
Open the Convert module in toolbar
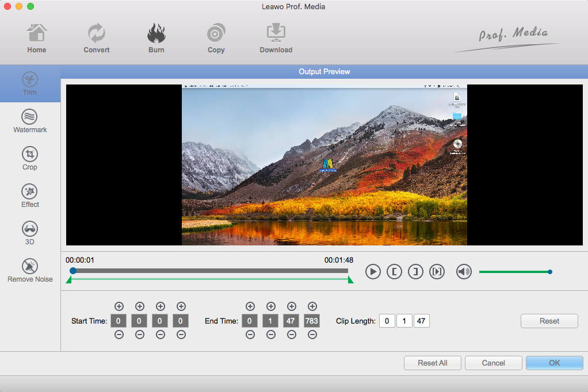[97, 39]
